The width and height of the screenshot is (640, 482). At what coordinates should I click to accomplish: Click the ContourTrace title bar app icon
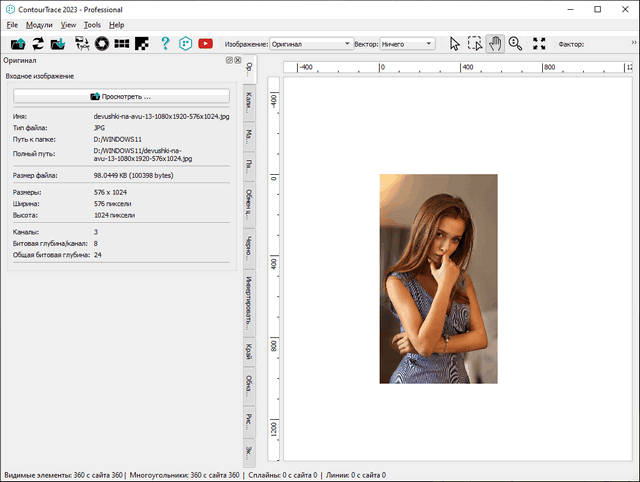point(10,9)
